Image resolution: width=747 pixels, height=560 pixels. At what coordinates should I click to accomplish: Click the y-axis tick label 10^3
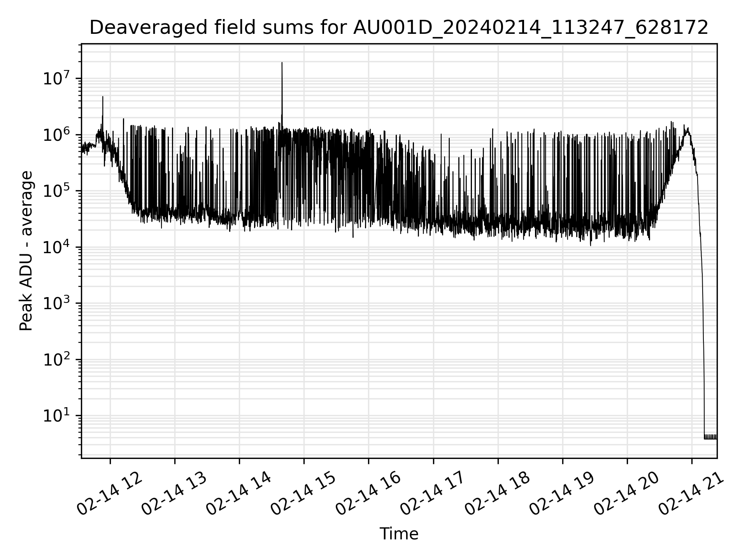pos(56,303)
